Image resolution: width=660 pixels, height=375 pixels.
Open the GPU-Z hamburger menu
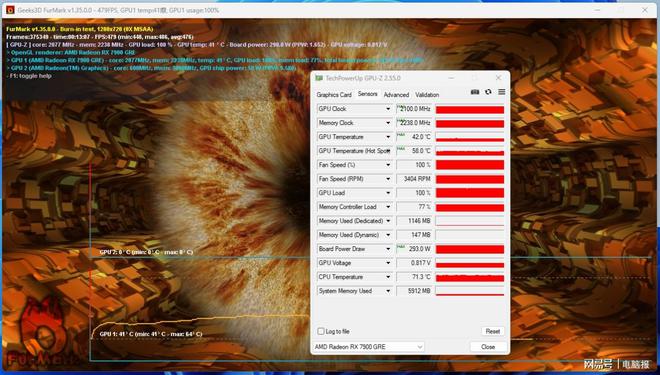pyautogui.click(x=501, y=92)
